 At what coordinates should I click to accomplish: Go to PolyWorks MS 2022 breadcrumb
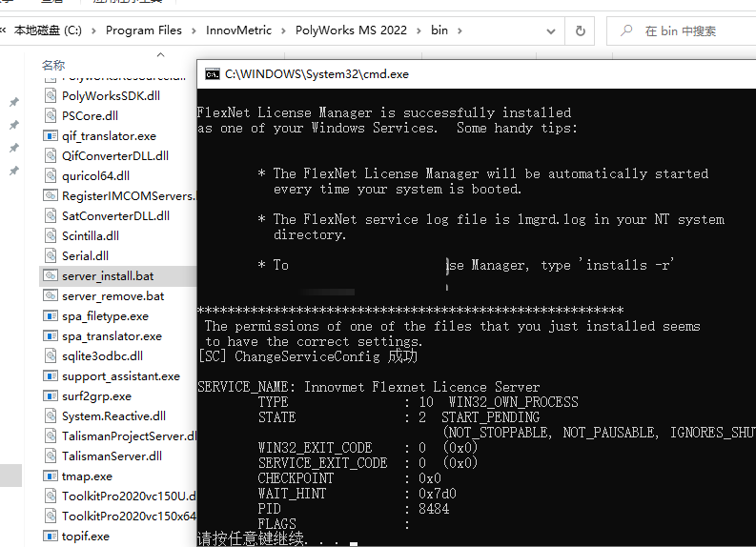tap(351, 30)
